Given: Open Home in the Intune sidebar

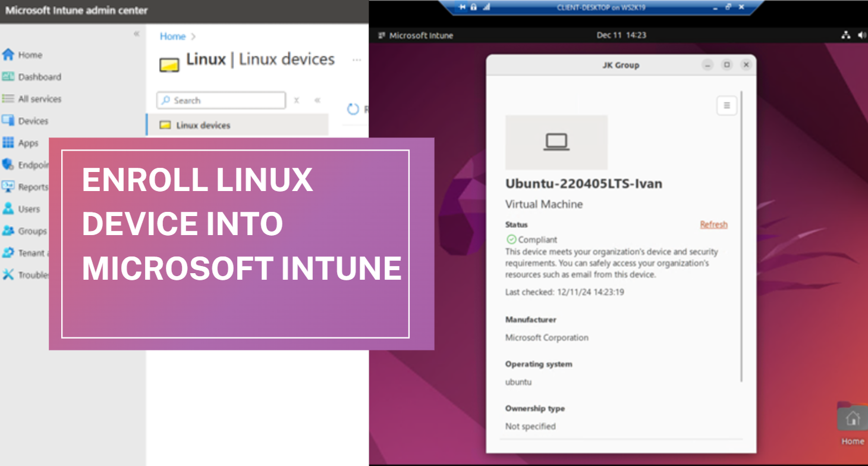Looking at the screenshot, I should tap(23, 55).
